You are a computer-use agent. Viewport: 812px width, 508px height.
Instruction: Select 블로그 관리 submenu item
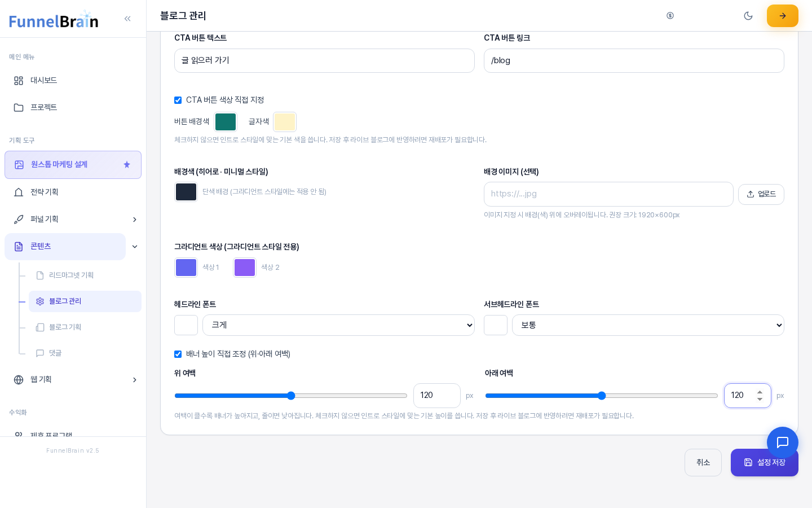click(x=85, y=301)
